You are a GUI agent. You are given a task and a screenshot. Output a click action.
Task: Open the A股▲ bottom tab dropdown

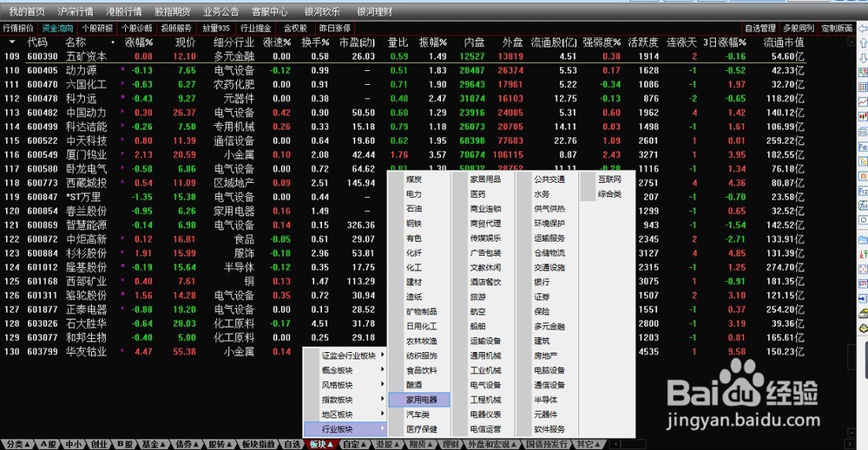(x=47, y=445)
